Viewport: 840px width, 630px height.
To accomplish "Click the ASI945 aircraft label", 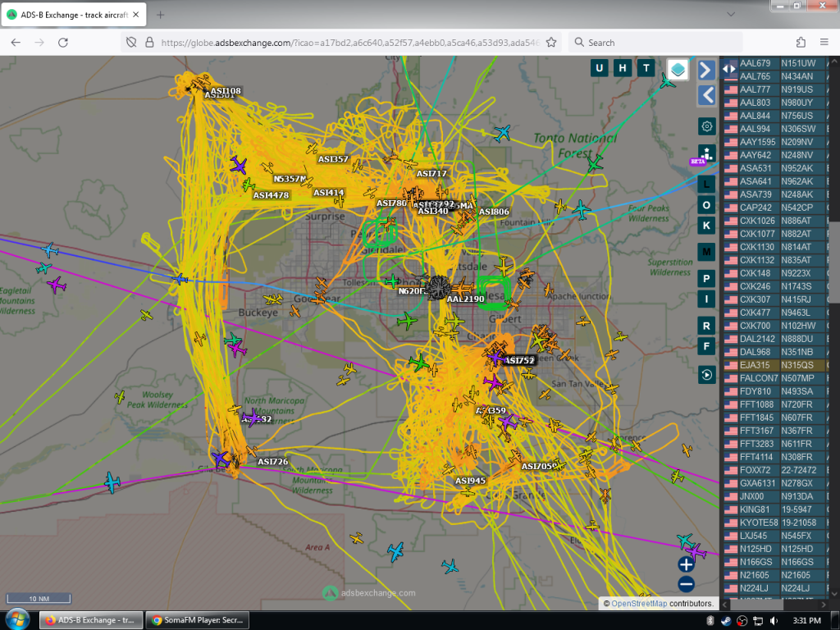I will 470,481.
